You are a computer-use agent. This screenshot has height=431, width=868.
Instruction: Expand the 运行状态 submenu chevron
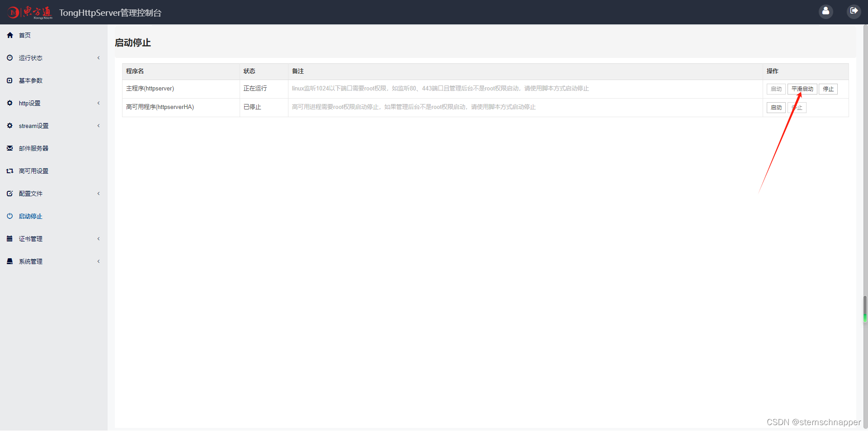tap(99, 58)
